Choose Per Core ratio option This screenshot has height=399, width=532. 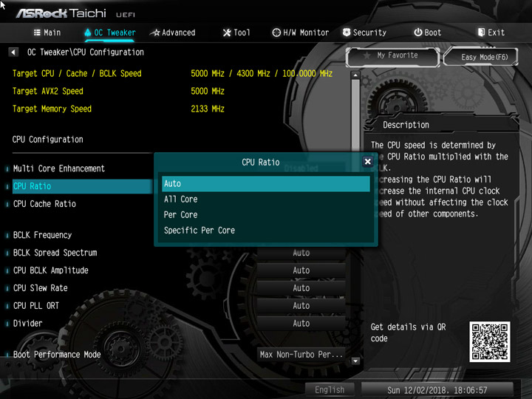click(x=266, y=215)
